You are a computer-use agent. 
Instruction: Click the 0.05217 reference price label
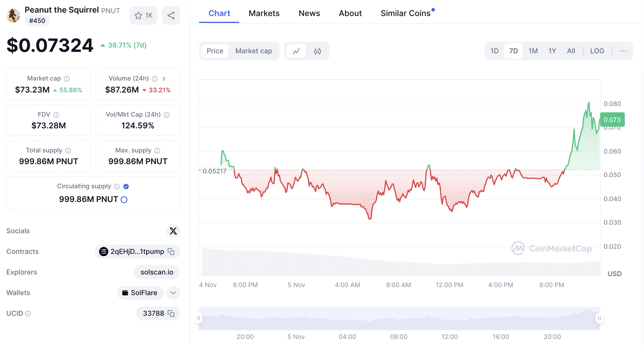[215, 171]
